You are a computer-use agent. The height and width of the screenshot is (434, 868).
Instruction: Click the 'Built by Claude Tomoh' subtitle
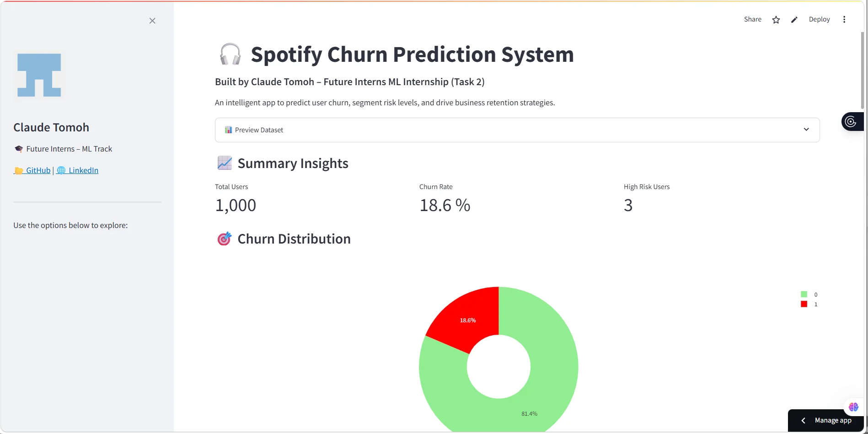(x=350, y=82)
